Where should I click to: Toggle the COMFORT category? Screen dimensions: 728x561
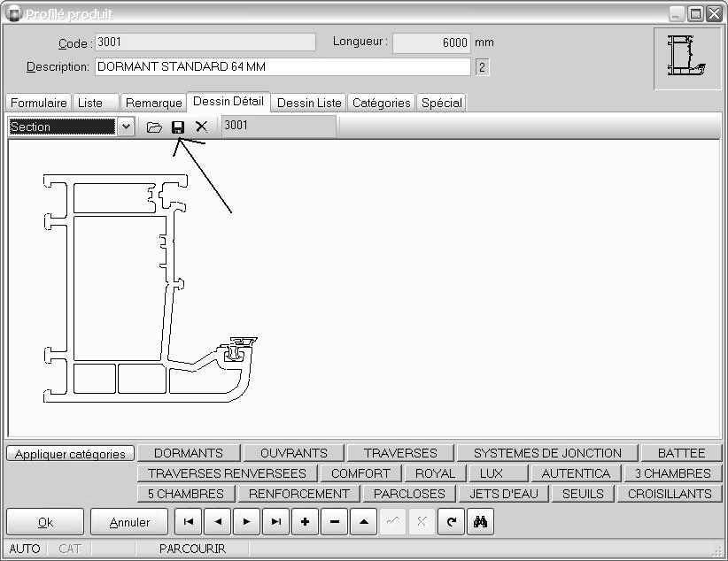tap(360, 473)
